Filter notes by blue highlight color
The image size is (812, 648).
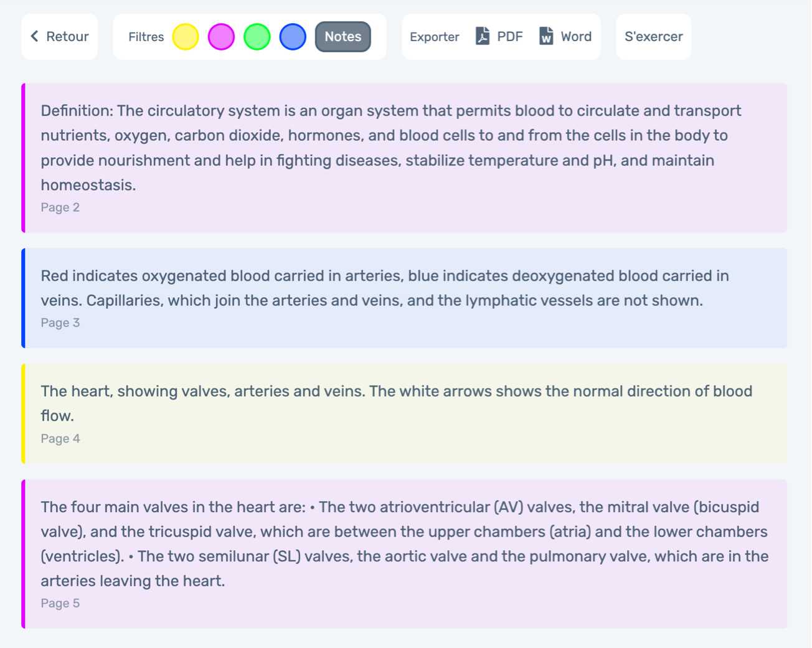point(293,37)
